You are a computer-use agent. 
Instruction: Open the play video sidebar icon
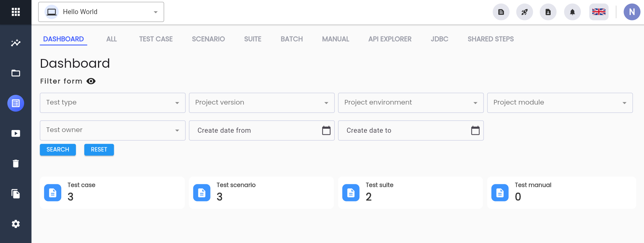coord(16,133)
